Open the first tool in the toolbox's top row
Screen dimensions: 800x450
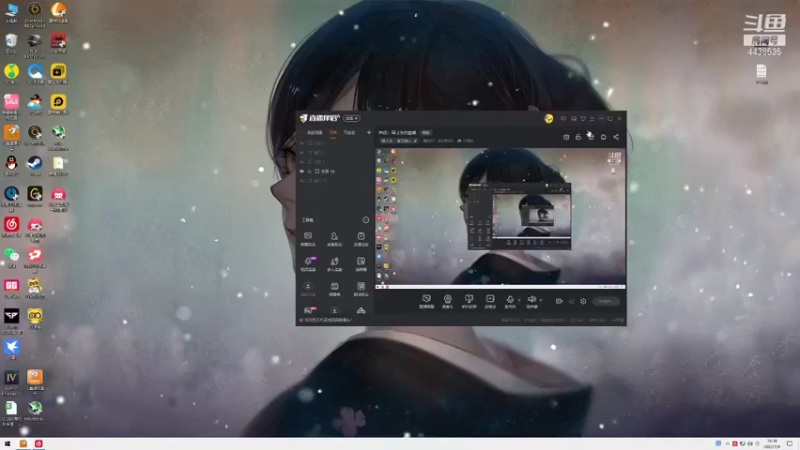(x=308, y=239)
